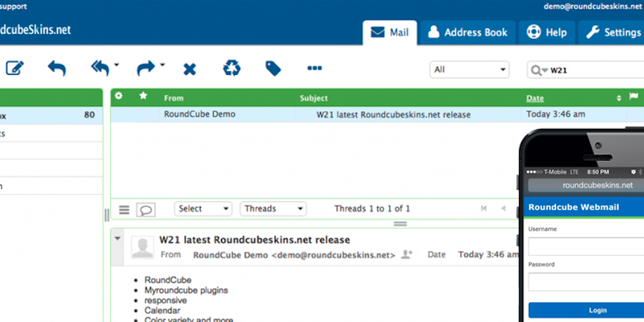Open the Address Book tab

(x=468, y=33)
